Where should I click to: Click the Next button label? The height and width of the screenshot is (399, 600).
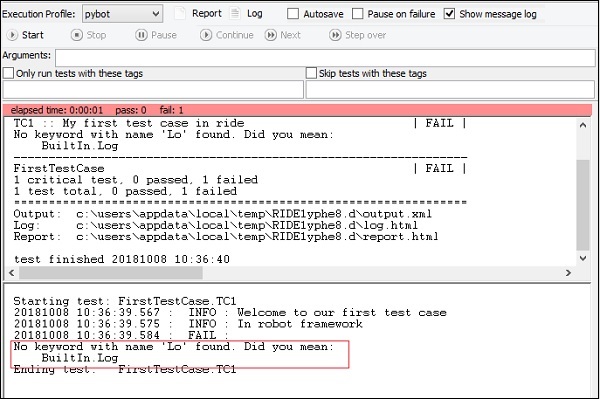click(290, 35)
